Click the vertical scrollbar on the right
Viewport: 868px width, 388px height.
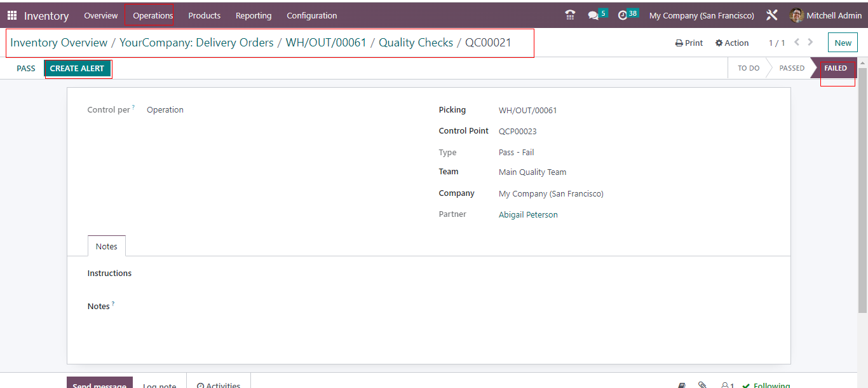pos(862,191)
